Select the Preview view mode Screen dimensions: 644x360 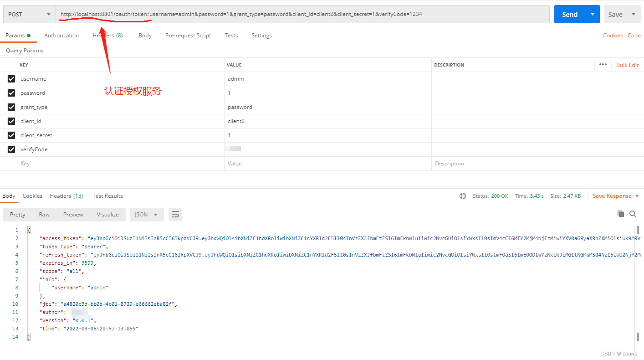[73, 215]
